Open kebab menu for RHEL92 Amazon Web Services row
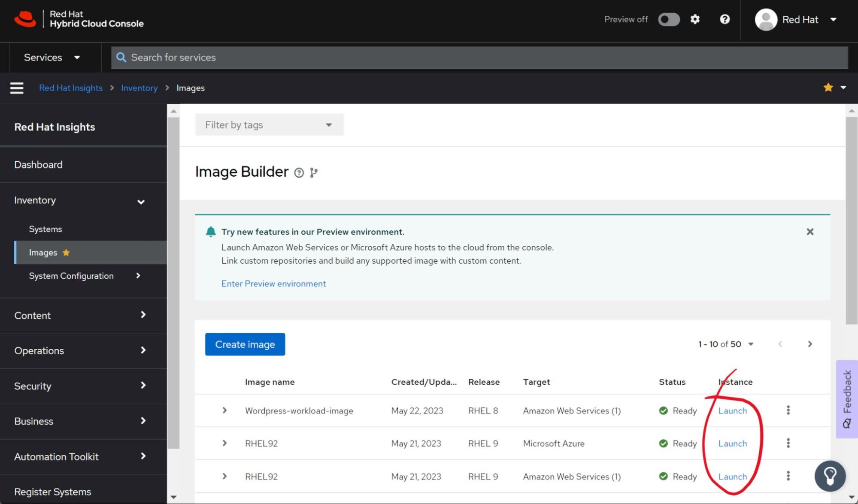 (788, 476)
